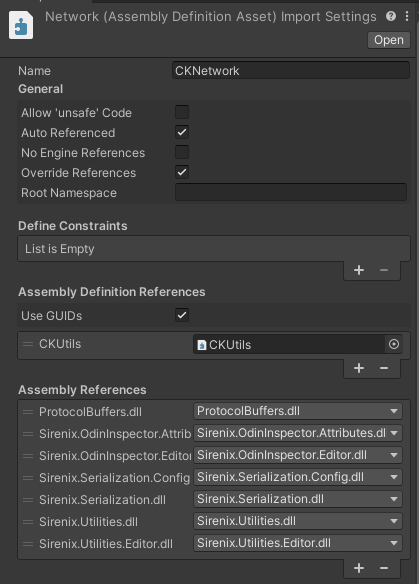Click the CKUtils object picker circle icon
The height and width of the screenshot is (584, 419).
[x=394, y=344]
